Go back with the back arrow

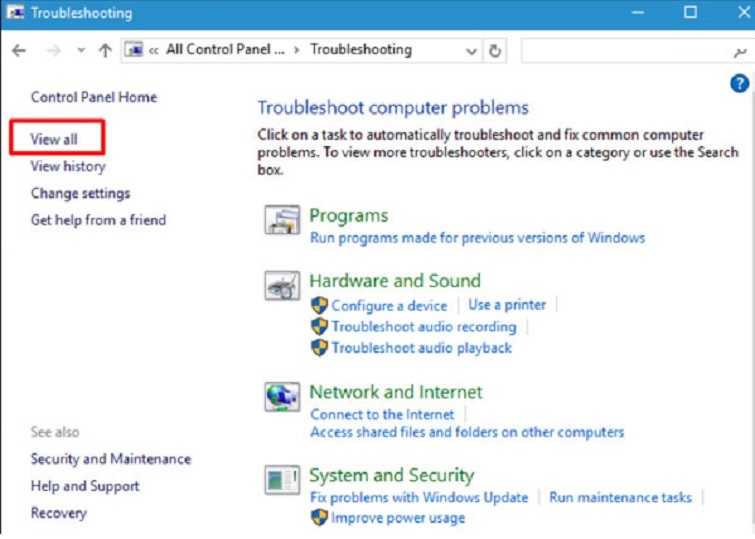(x=18, y=50)
